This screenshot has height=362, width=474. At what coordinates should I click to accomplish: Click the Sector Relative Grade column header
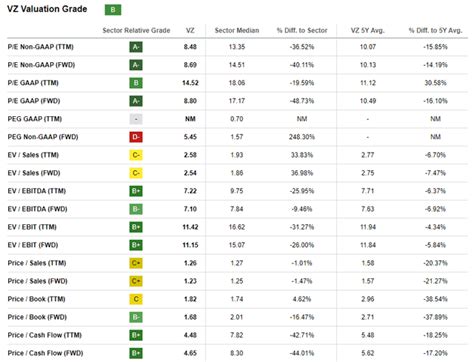click(x=136, y=30)
